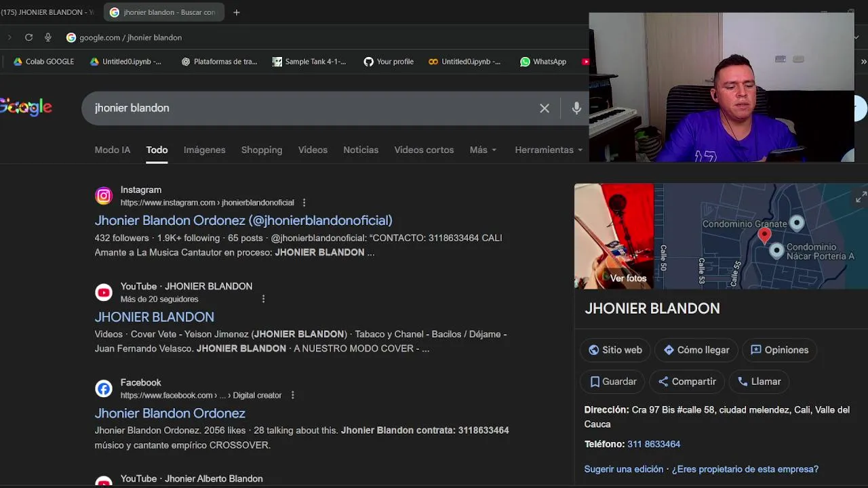868x488 pixels.
Task: Expand the Herramientas dropdown
Action: [549, 150]
